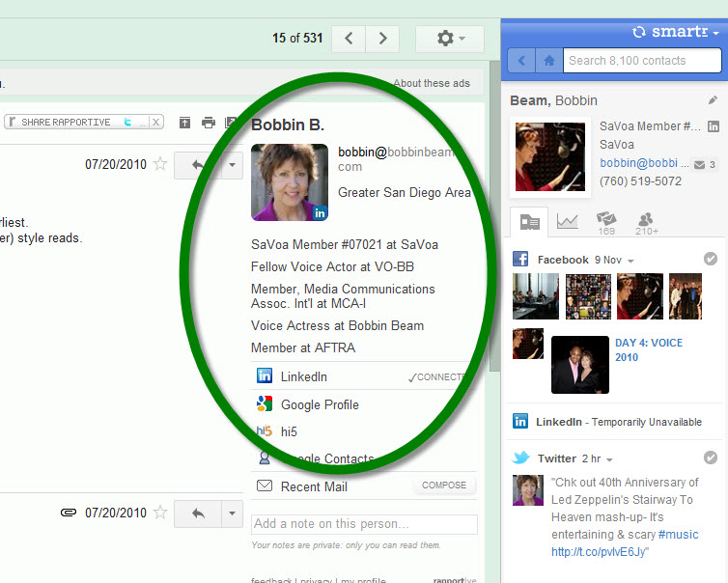This screenshot has height=583, width=728.
Task: Open the smartr dropdown menu
Action: [716, 33]
